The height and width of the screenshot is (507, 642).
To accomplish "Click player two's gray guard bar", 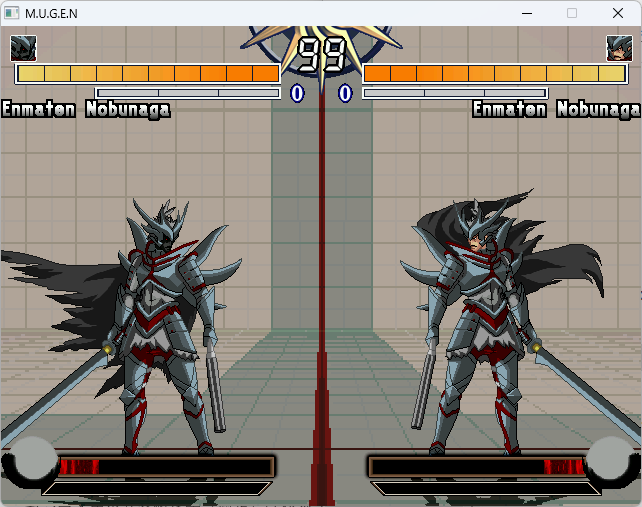I will tap(455, 93).
